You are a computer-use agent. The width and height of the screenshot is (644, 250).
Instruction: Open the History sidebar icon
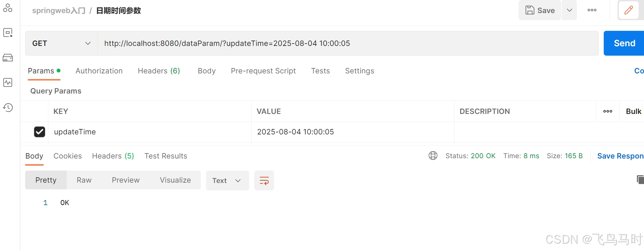click(8, 108)
